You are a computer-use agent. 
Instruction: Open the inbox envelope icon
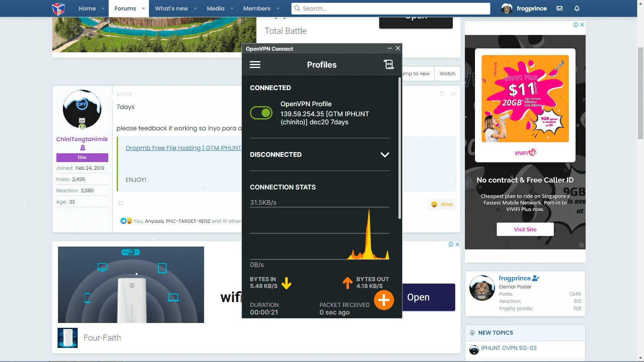pos(559,8)
